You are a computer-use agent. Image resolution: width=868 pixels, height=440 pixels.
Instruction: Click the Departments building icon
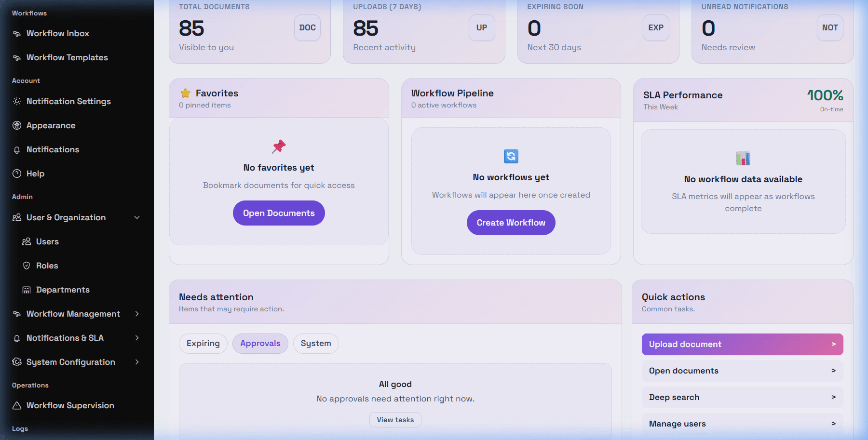(27, 290)
